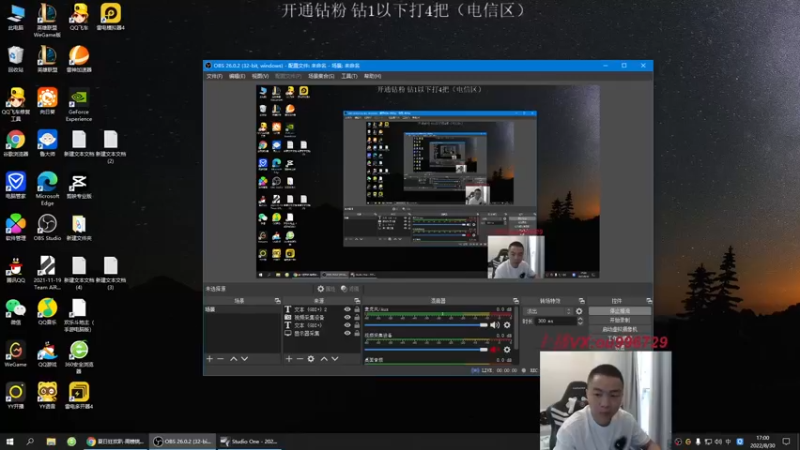
Task: Open the Edit menu in OBS
Action: (237, 76)
